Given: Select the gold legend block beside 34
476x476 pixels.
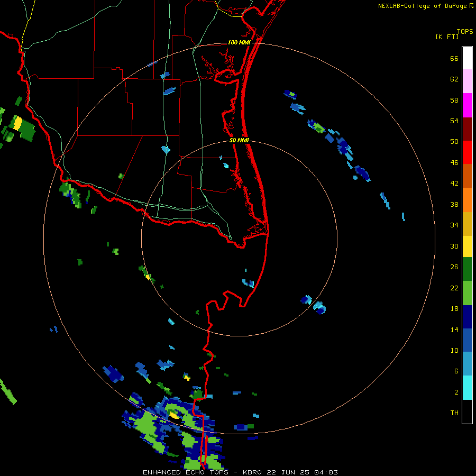Looking at the screenshot, I should tap(467, 224).
